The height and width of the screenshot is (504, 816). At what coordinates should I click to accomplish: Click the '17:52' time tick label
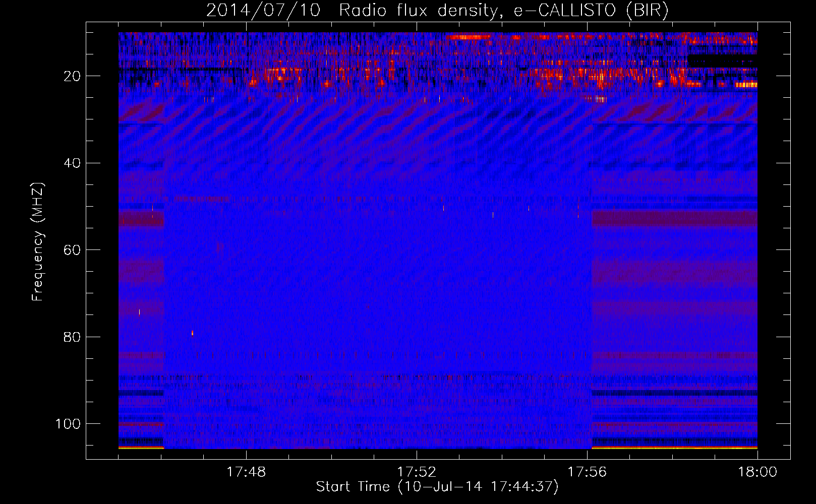pyautogui.click(x=417, y=472)
